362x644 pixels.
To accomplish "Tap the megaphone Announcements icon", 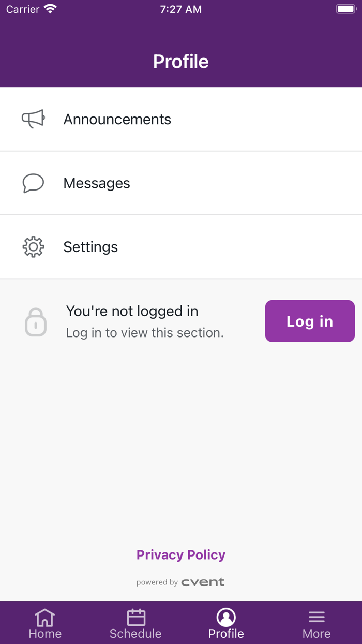I will tap(33, 119).
